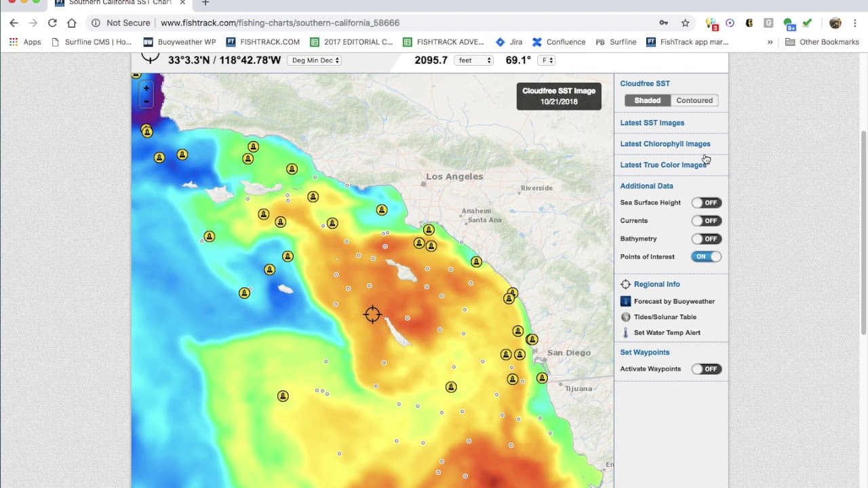The height and width of the screenshot is (488, 868).
Task: Open Latest Chlorophyll Images link
Action: [x=665, y=144]
